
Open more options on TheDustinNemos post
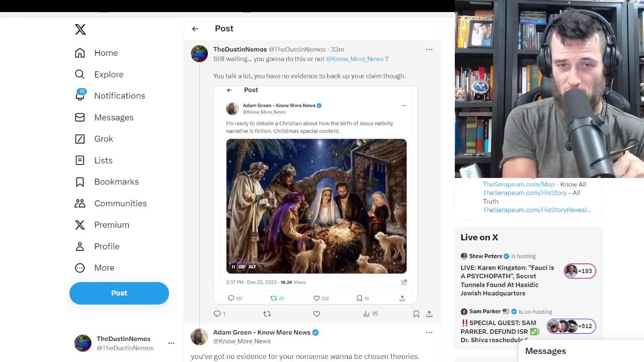click(429, 49)
